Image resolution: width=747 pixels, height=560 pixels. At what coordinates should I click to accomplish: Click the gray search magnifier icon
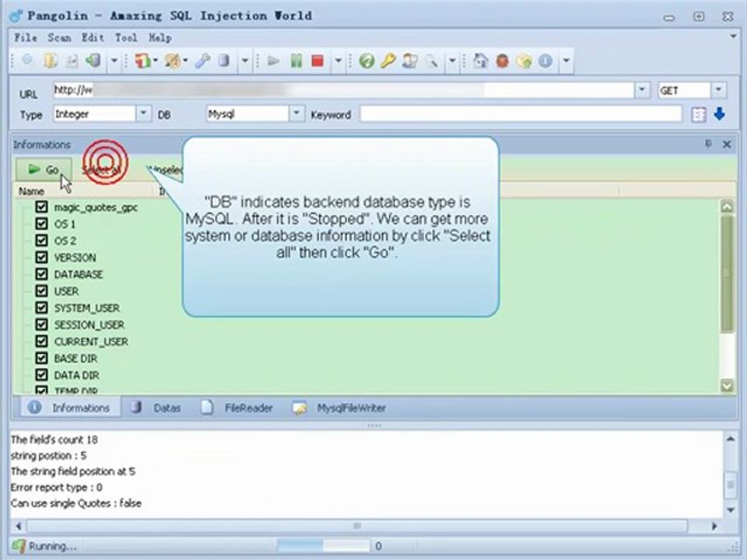[432, 61]
